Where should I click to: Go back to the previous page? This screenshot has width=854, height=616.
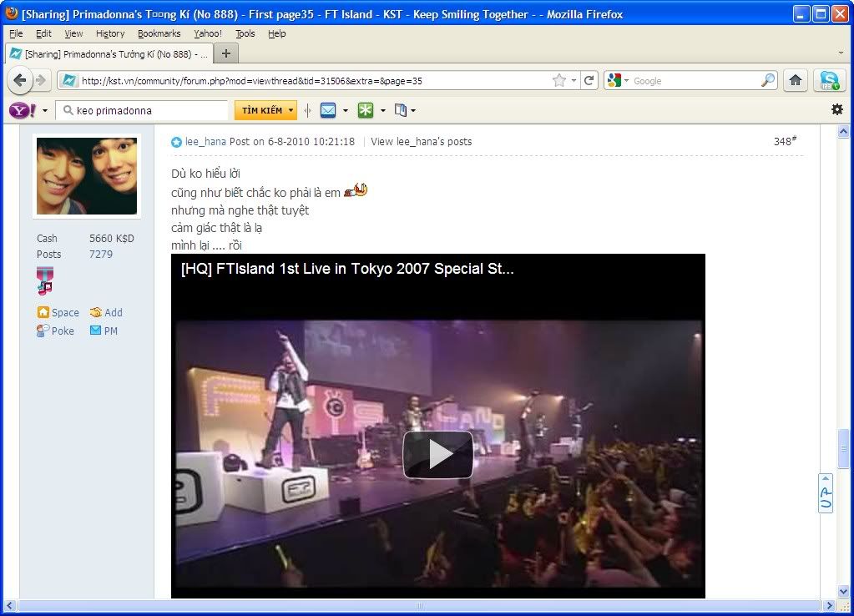tap(19, 81)
